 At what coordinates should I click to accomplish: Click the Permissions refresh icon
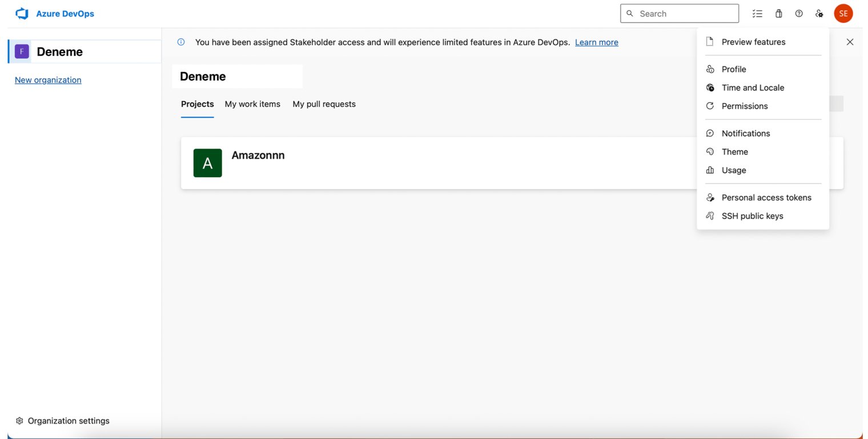click(710, 106)
